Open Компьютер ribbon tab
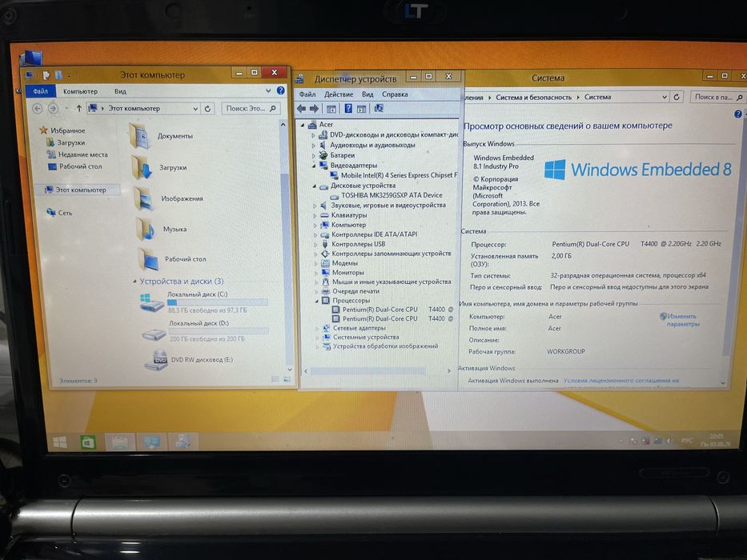Viewport: 747px width, 560px height. pos(81,91)
